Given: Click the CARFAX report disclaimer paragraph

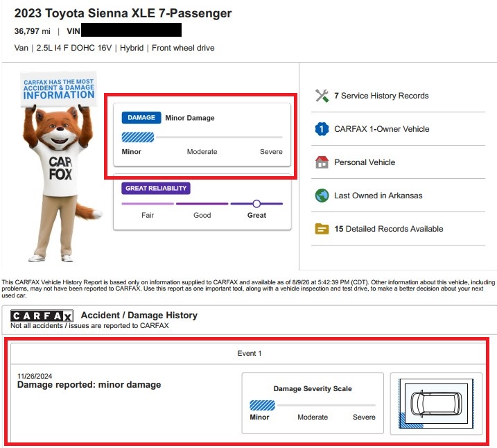Looking at the screenshot, I should [x=248, y=288].
